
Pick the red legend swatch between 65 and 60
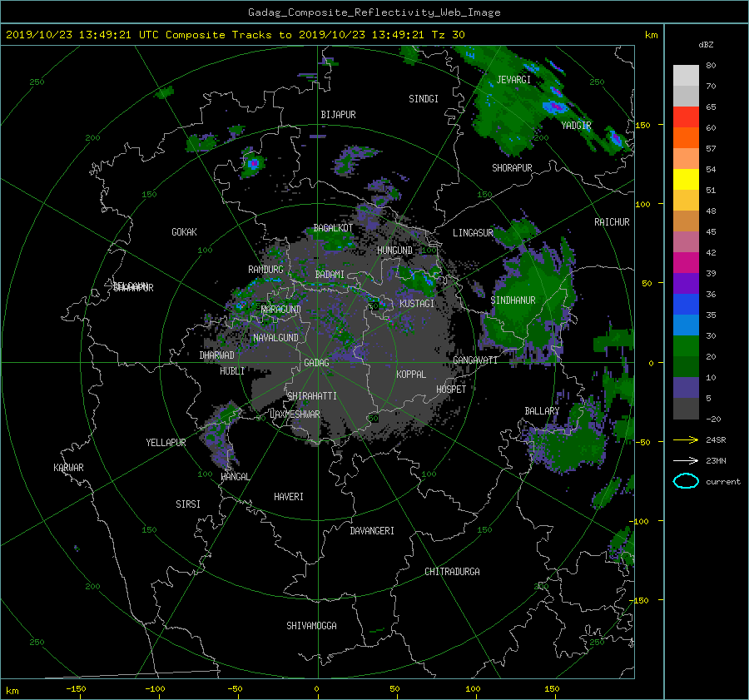686,117
